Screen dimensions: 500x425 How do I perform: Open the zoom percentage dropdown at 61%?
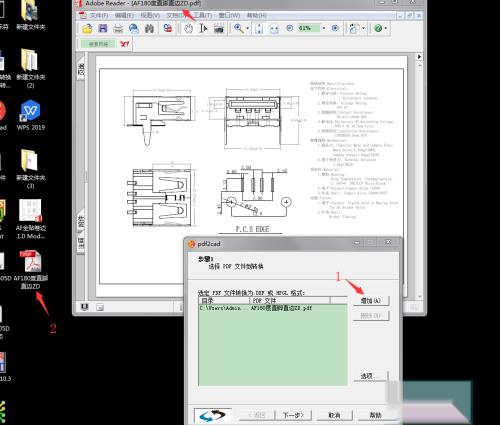[x=324, y=28]
